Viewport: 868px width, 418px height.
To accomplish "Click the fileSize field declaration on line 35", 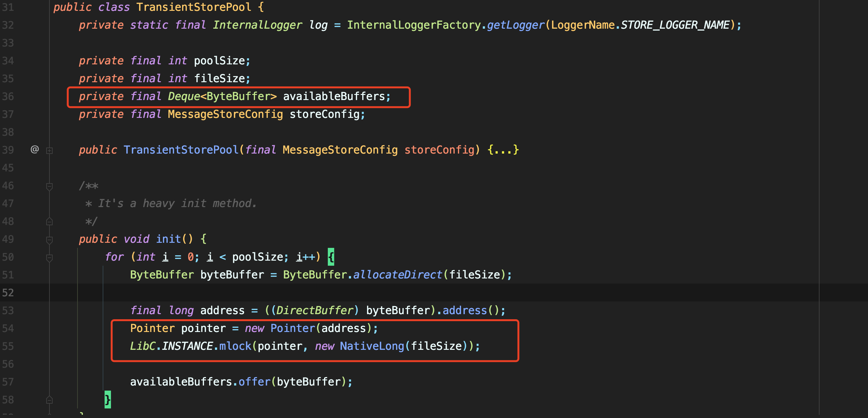I will pyautogui.click(x=219, y=78).
